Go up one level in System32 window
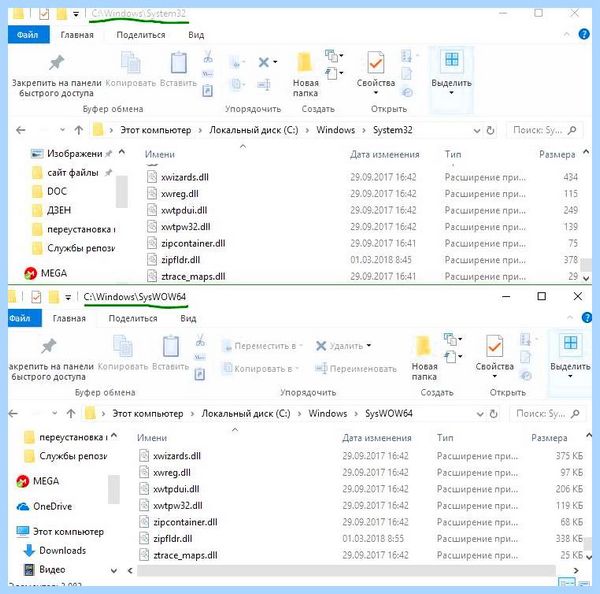This screenshot has width=600, height=594. (x=78, y=130)
